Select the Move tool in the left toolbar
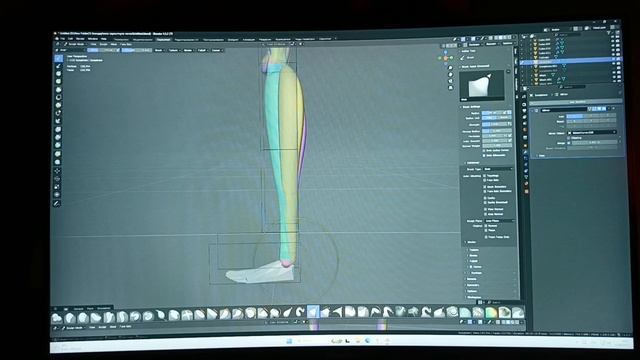Image resolution: width=640 pixels, height=360 pixels. tap(58, 171)
